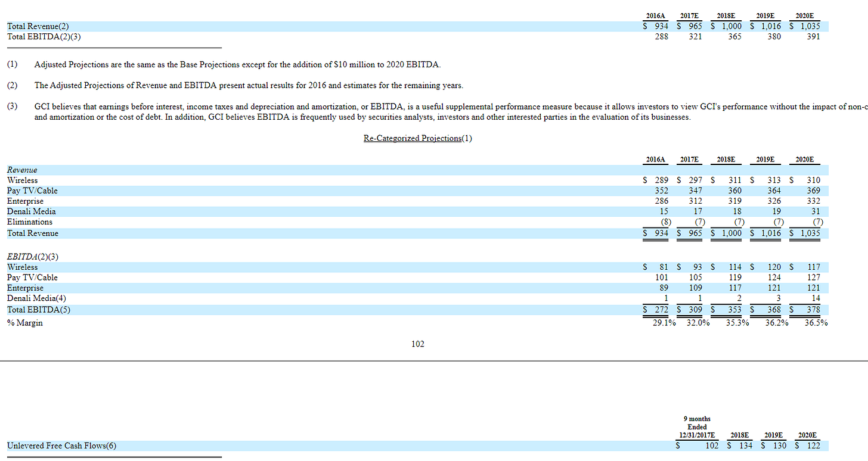Select Wireless EBITDA 2017E value 93
This screenshot has width=868, height=461.
(697, 267)
